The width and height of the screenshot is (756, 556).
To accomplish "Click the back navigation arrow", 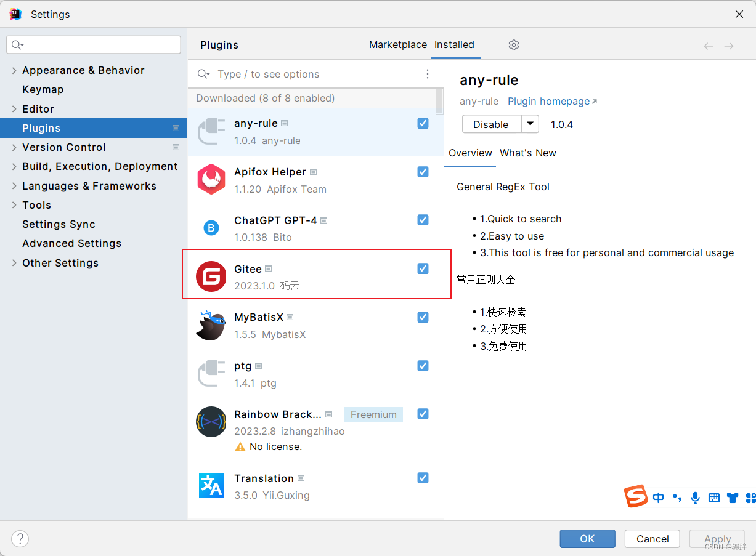I will click(x=709, y=46).
